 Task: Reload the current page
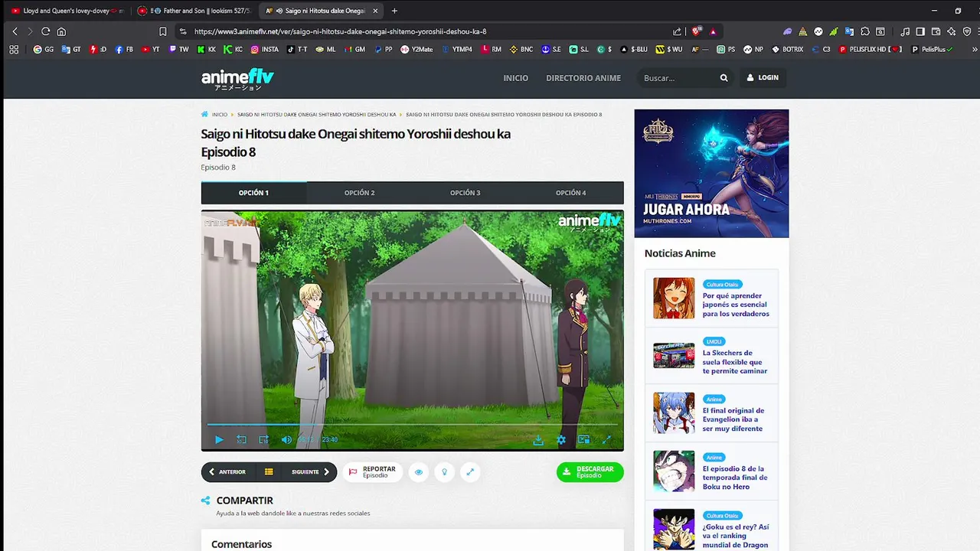pyautogui.click(x=45, y=31)
